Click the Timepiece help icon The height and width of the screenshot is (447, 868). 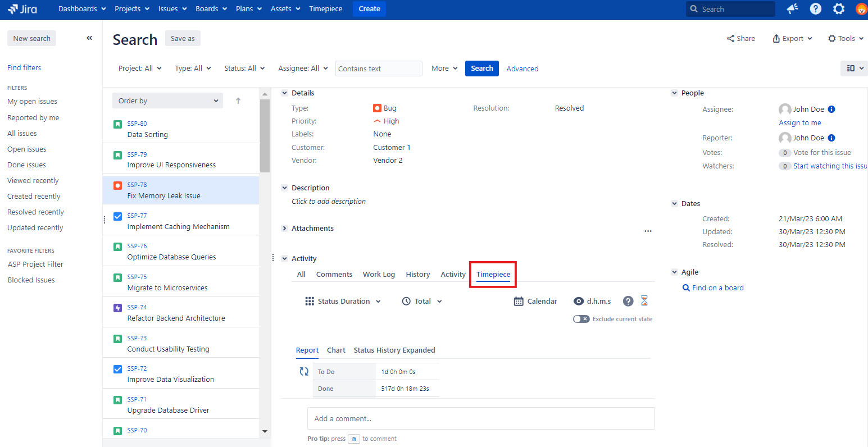tap(629, 301)
